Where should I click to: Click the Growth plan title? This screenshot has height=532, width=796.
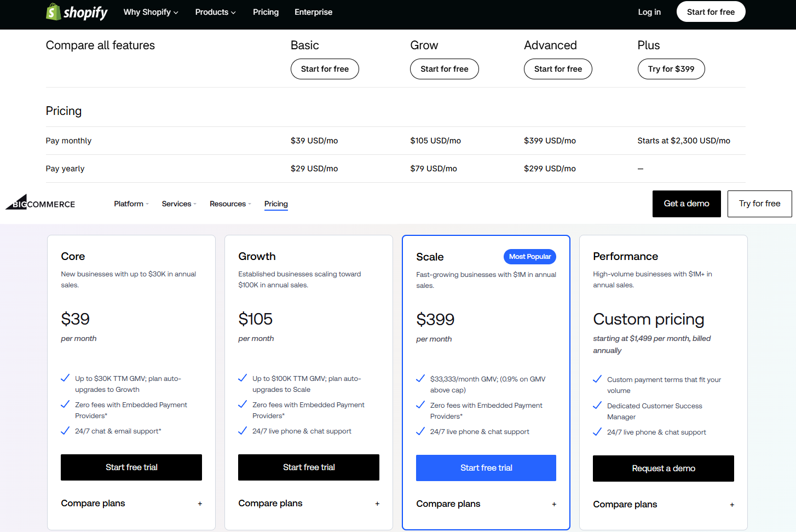click(x=257, y=256)
